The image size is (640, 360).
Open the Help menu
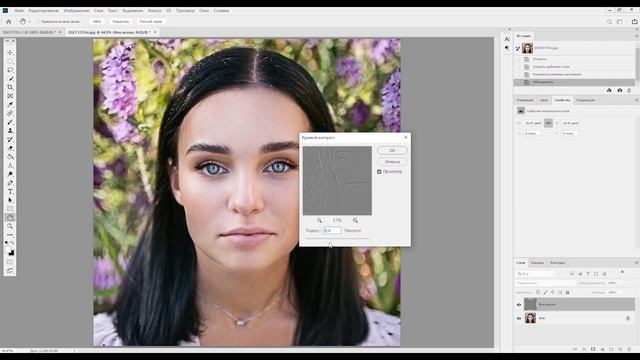[x=221, y=11]
